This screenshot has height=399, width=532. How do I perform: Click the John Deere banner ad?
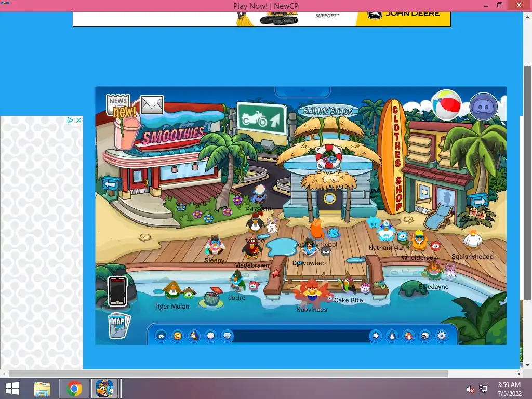pyautogui.click(x=262, y=19)
